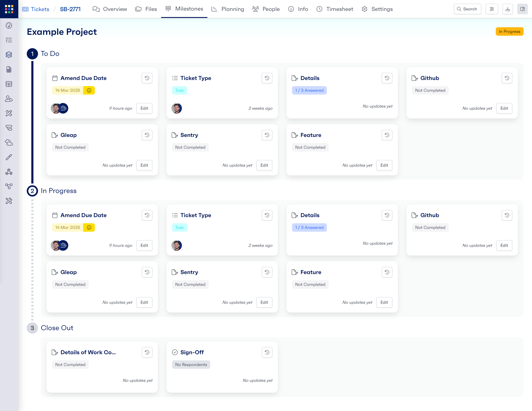532x411 pixels.
Task: Go to Tickets breadcrumb link
Action: [x=36, y=9]
